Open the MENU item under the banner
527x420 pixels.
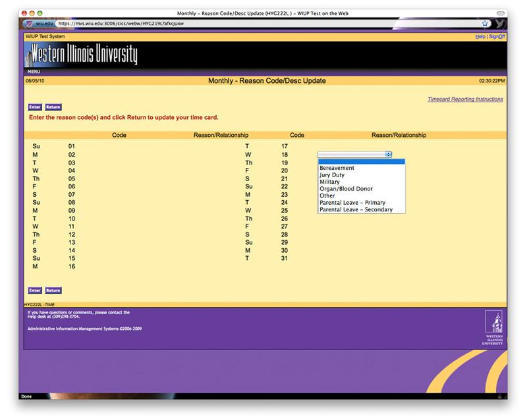click(34, 72)
